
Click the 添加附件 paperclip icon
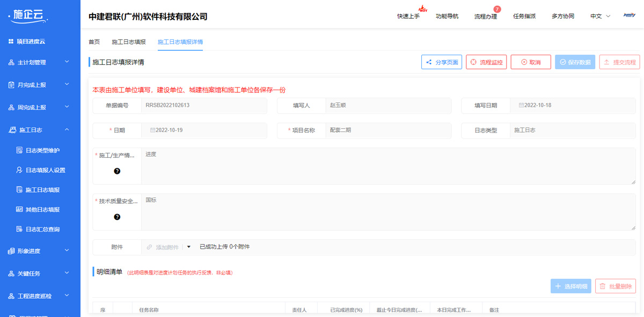(x=149, y=247)
